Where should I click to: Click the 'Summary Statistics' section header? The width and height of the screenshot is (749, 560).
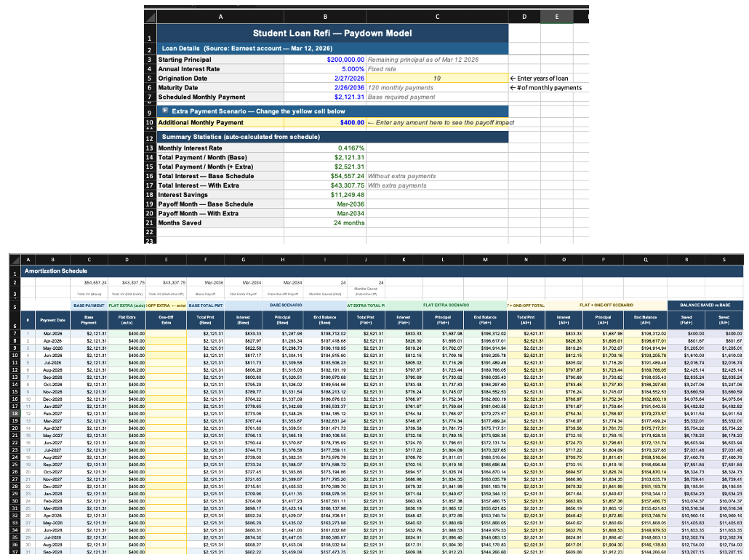pyautogui.click(x=332, y=137)
